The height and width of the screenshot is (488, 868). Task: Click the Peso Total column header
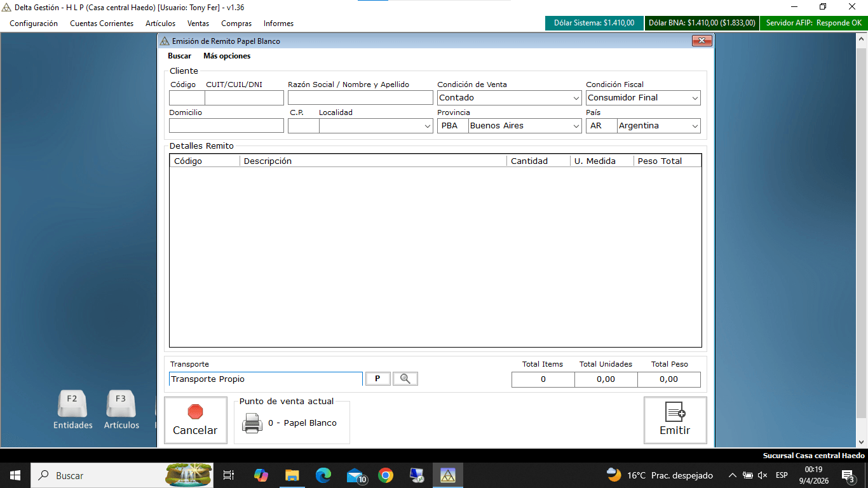click(667, 161)
